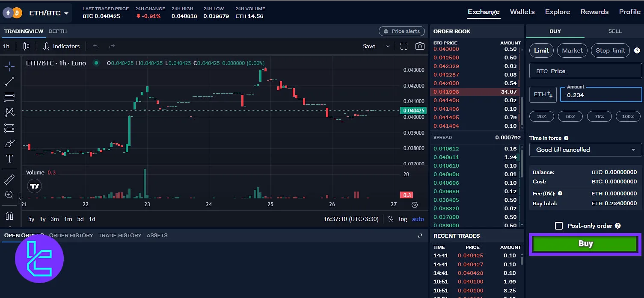The image size is (644, 298).
Task: Click the Amount input field
Action: point(601,94)
